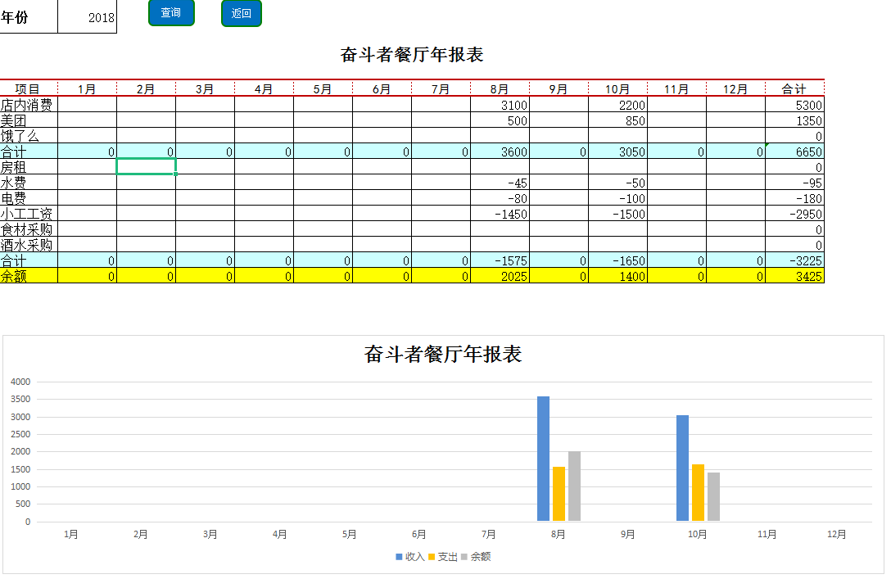Image resolution: width=891 pixels, height=588 pixels.
Task: Select the yellow 余额 row label
Action: pyautogui.click(x=29, y=276)
